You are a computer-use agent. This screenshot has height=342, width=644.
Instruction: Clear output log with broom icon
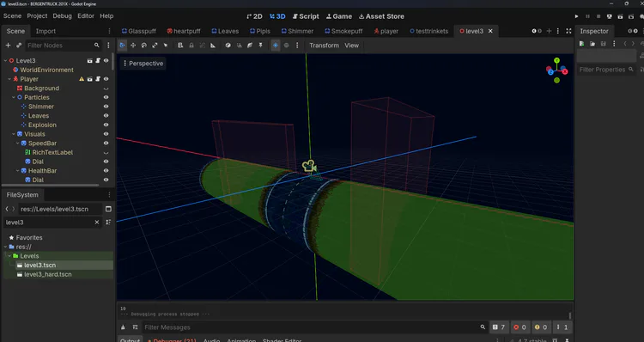point(123,327)
